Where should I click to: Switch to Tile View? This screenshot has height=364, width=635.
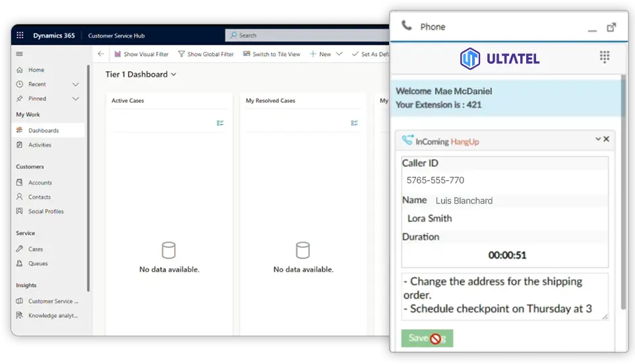(x=271, y=54)
